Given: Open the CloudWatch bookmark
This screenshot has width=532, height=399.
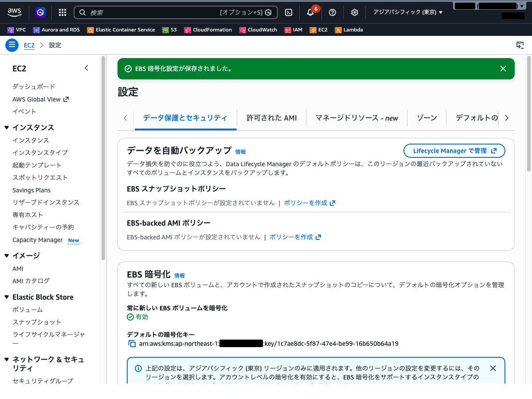Looking at the screenshot, I should point(258,30).
